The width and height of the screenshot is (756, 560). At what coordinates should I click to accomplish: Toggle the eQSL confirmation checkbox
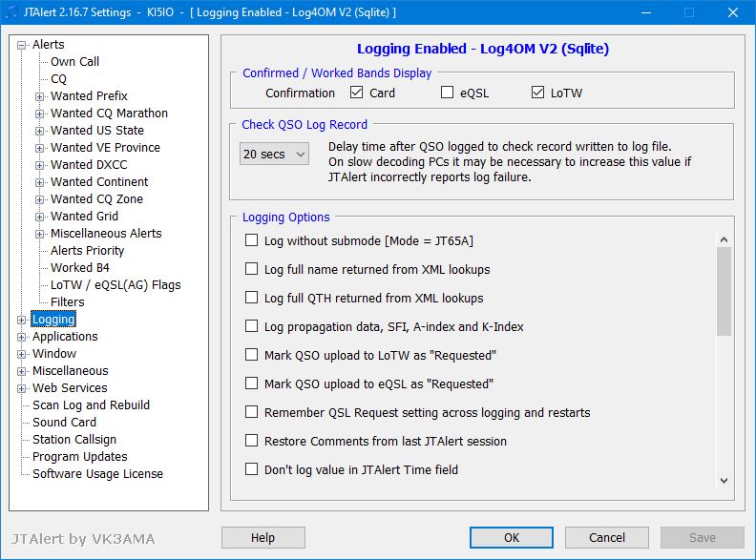(447, 92)
